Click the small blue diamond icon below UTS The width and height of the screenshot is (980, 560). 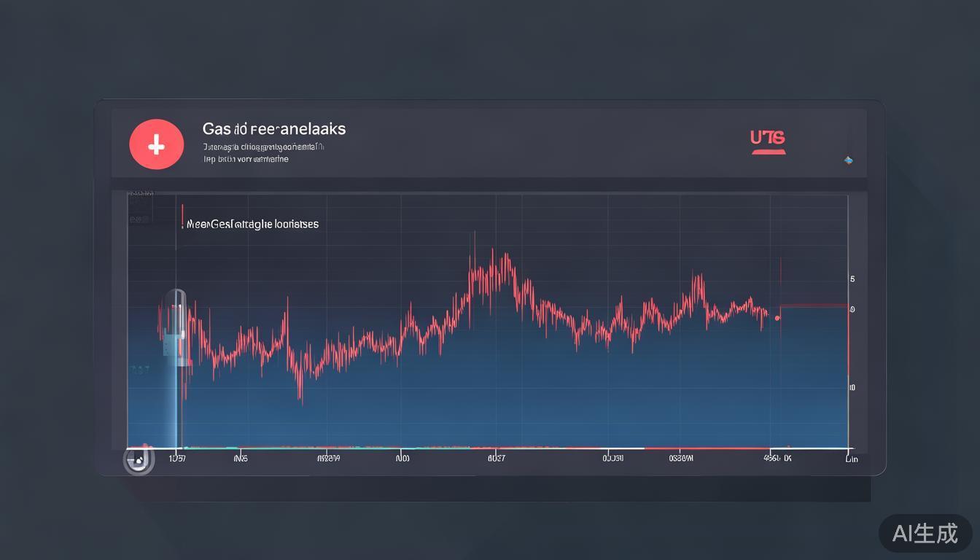[848, 160]
